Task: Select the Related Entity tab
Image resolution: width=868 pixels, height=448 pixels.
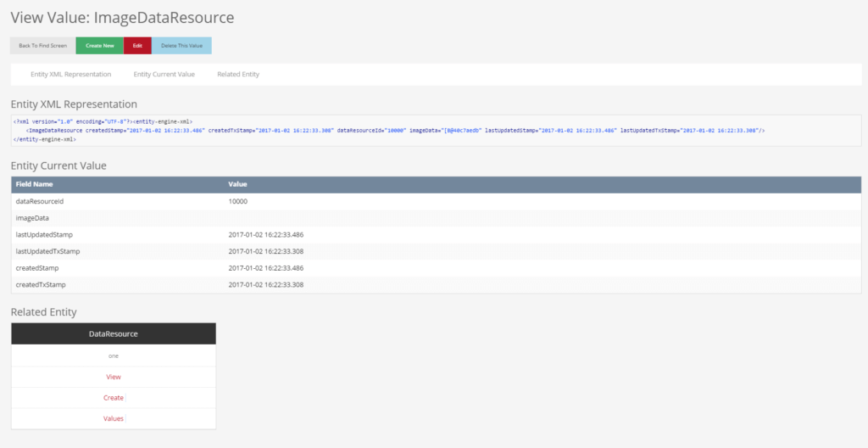Action: [238, 75]
